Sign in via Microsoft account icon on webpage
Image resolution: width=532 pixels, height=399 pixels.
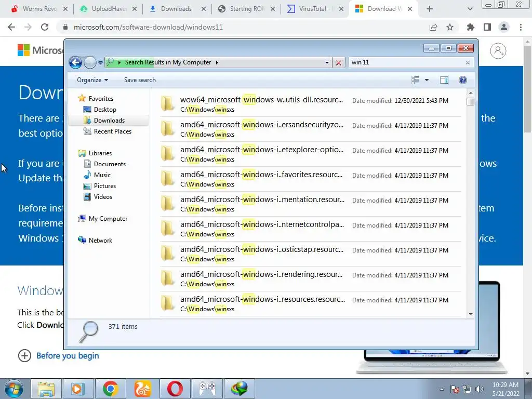tap(498, 51)
